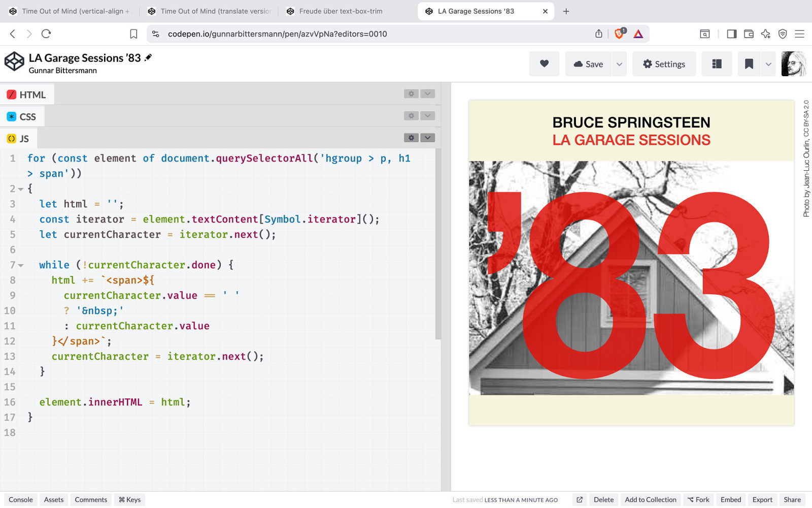Go back with the browser back arrow

13,34
